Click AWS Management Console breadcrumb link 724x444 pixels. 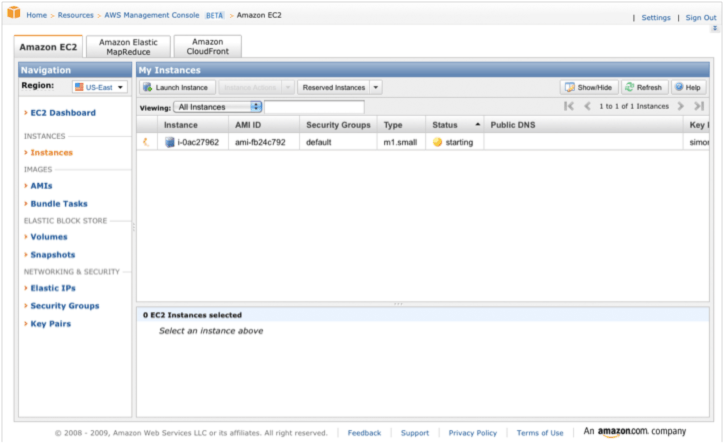pos(151,15)
